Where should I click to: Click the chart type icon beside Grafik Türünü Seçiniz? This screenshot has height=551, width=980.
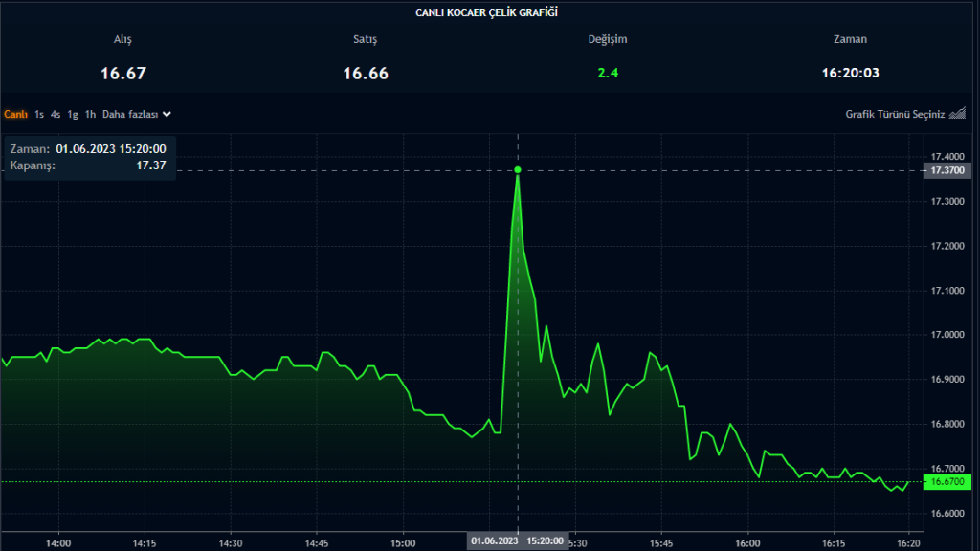[x=957, y=114]
